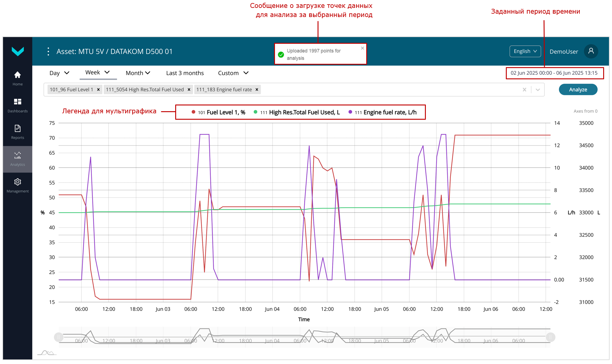Screen dimensions: 612x364
Task: Click the user profile avatar icon
Action: tap(591, 51)
